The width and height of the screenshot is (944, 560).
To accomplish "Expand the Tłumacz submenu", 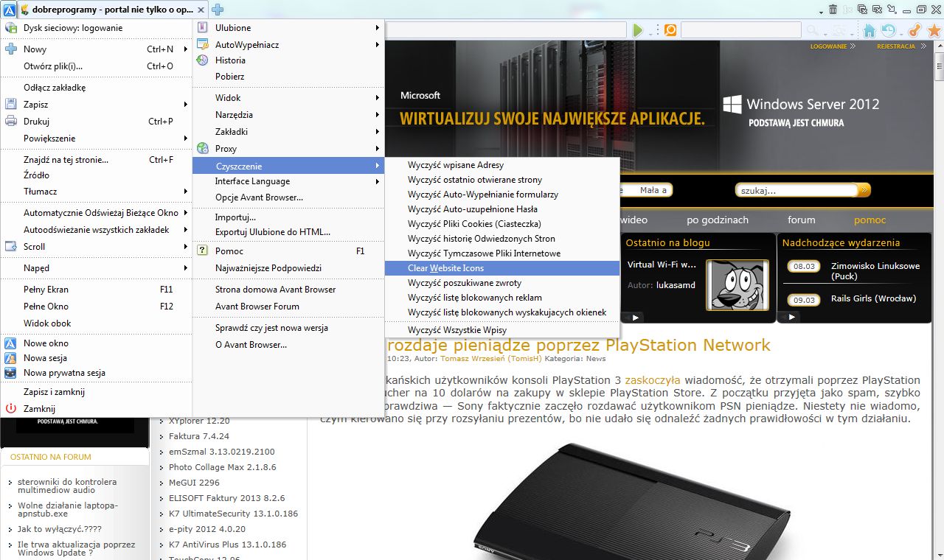I will (x=96, y=192).
